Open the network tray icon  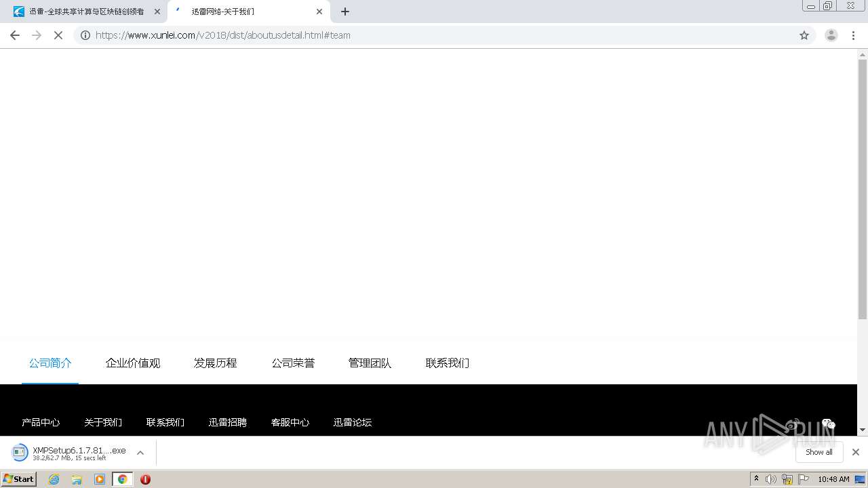(x=787, y=479)
